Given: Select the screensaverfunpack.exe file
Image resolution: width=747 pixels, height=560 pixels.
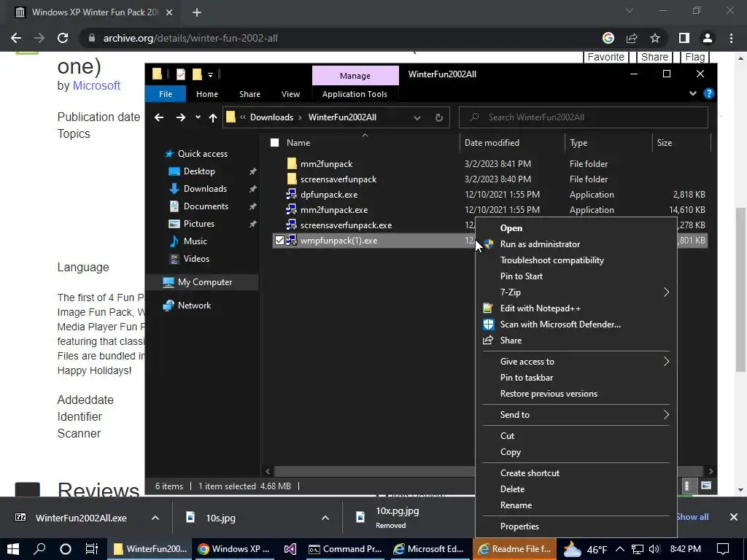Looking at the screenshot, I should [346, 225].
